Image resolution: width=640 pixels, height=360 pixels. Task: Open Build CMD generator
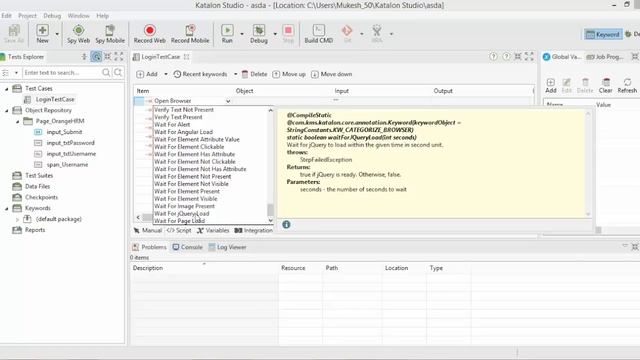pyautogui.click(x=319, y=34)
